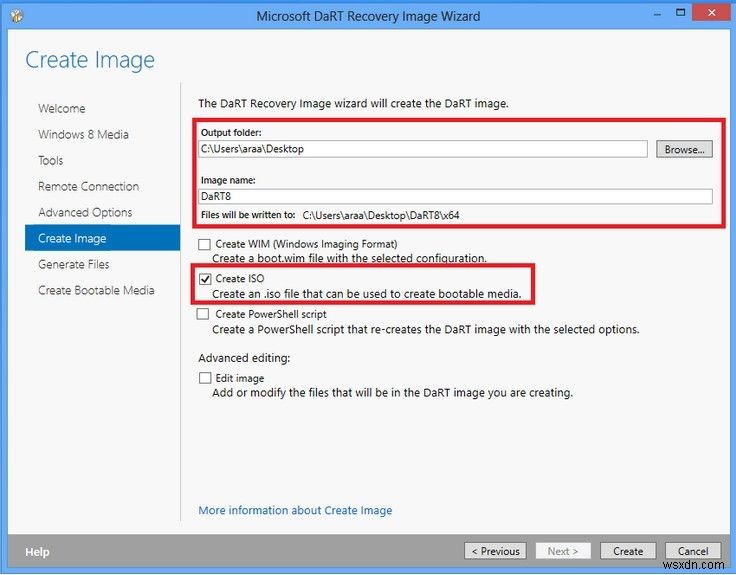Open the Remote Connection step
The image size is (736, 575).
tap(89, 186)
